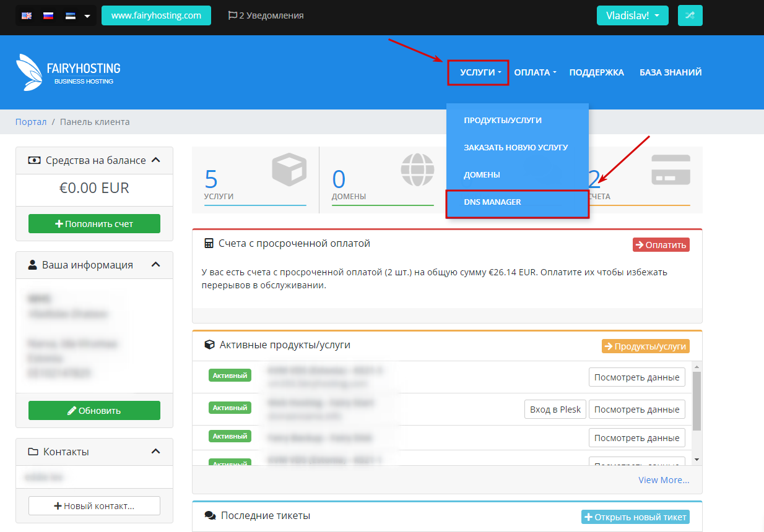Click the shuffle icon button in top bar
Screen dimensions: 764x532
point(690,15)
